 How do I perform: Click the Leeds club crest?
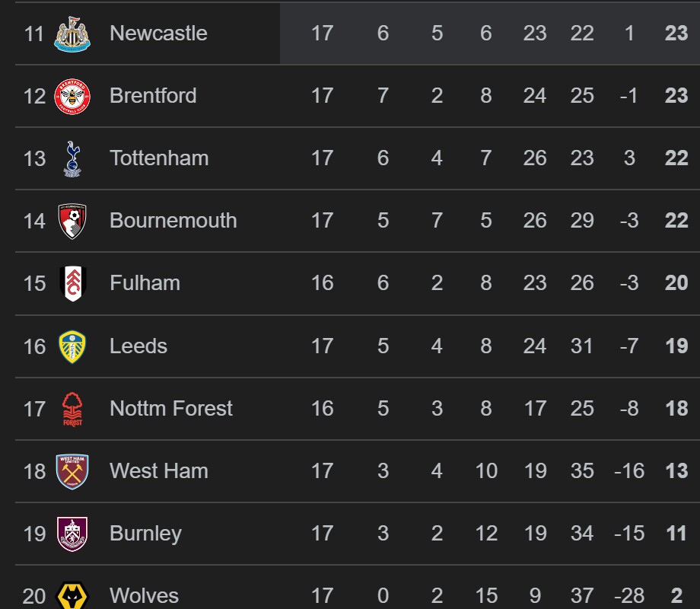click(x=73, y=346)
